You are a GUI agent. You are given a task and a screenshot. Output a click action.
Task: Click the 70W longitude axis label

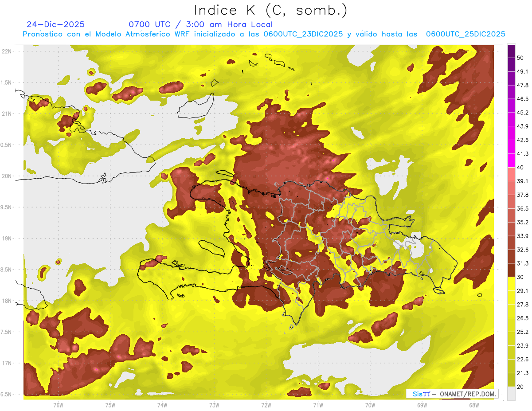tap(370, 405)
